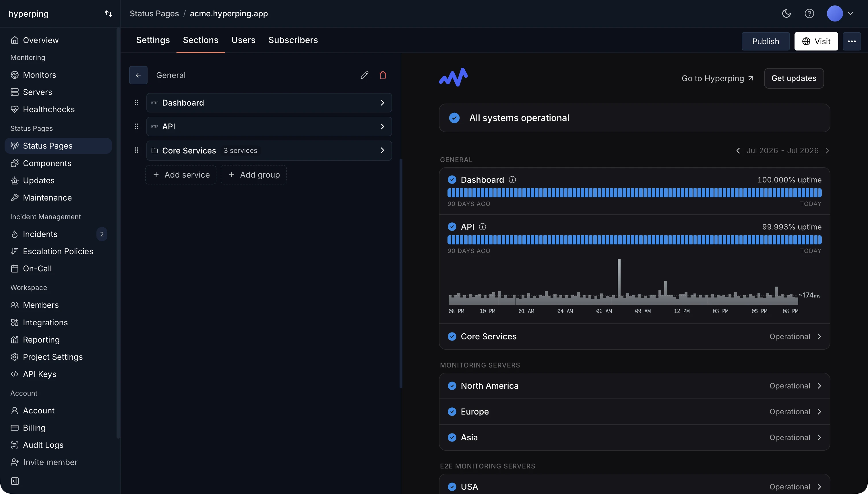The image size is (868, 494).
Task: Open API Keys in the sidebar
Action: pyautogui.click(x=58, y=374)
